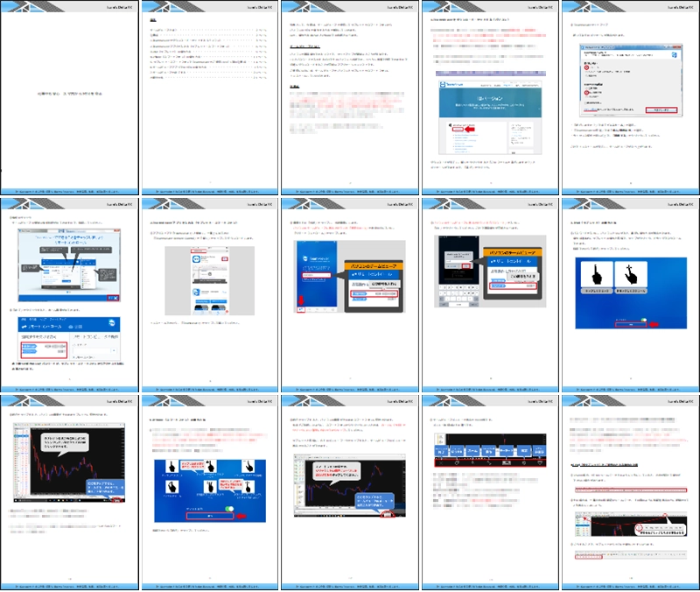Click the bottom-left hand icon in the six-gesture guide
The height and width of the screenshot is (592, 700).
(x=171, y=489)
